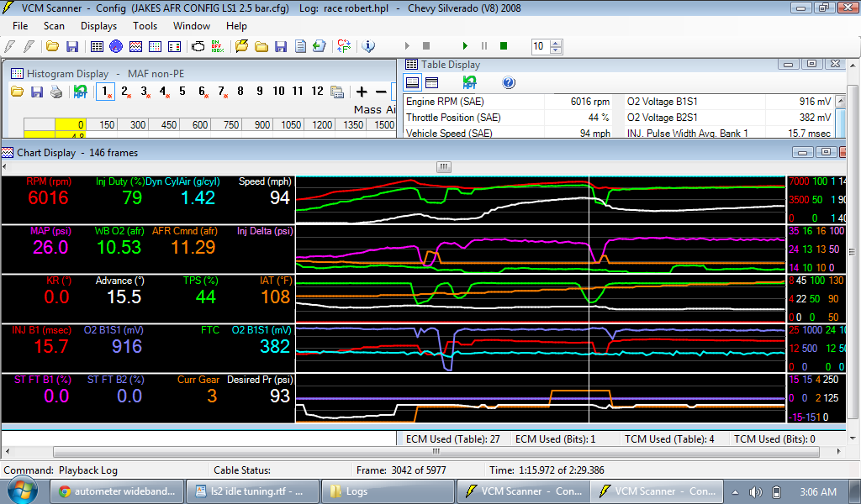Save histogram with Histogram toolbar floppy icon

click(x=37, y=92)
